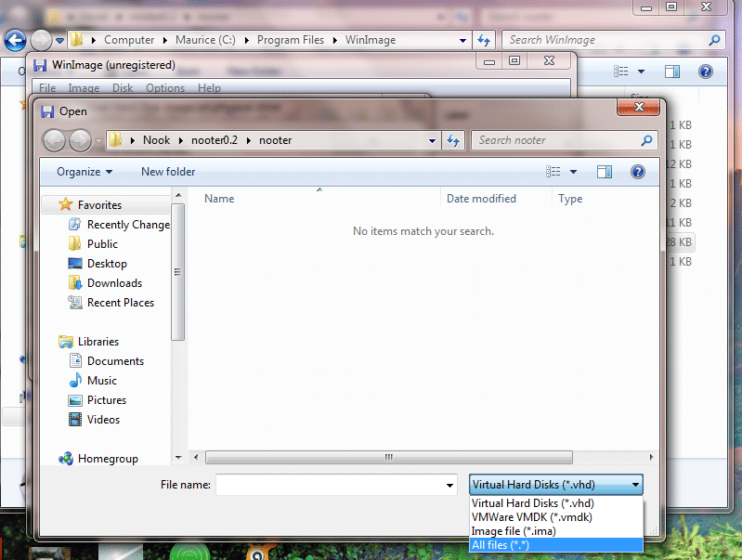Open Explorer recent pages dropdown arrow
This screenshot has height=560, width=742.
pyautogui.click(x=59, y=41)
